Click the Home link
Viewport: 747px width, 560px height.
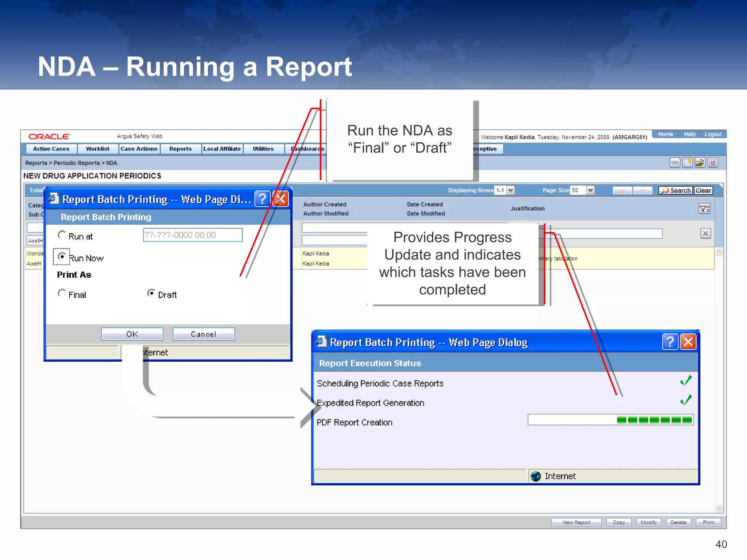666,134
